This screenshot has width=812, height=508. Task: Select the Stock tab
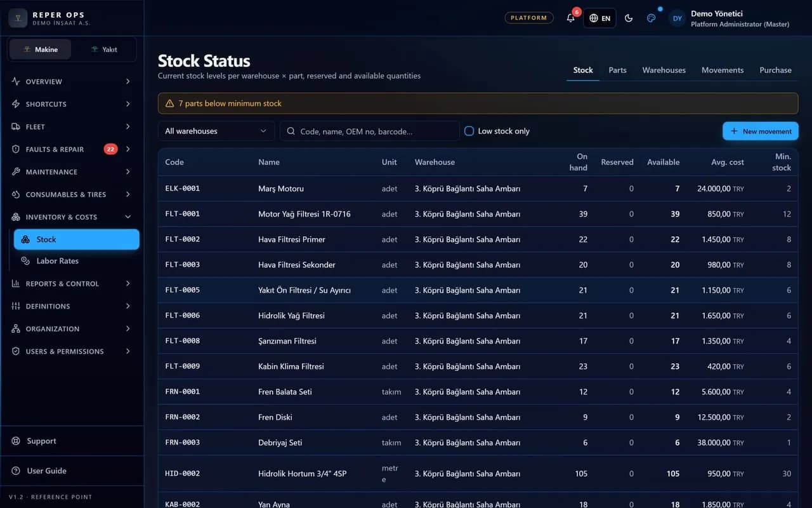coord(583,70)
